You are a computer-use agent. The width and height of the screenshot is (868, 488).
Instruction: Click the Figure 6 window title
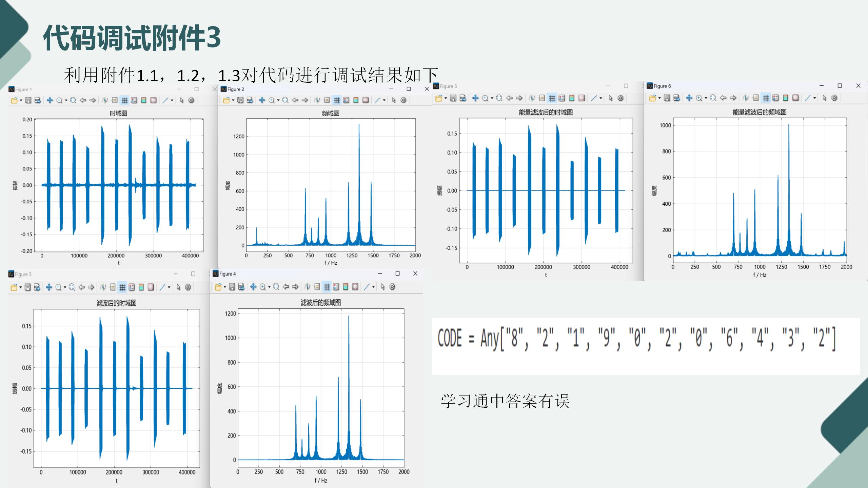pyautogui.click(x=662, y=86)
